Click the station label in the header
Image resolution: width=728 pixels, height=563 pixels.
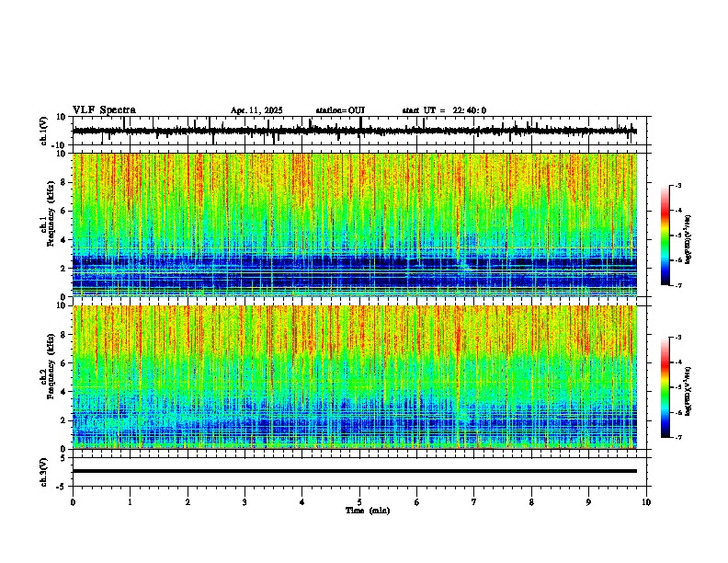340,110
